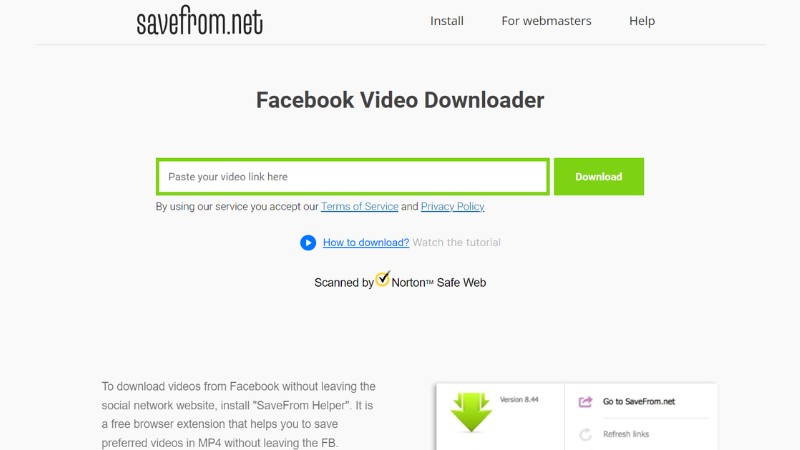The image size is (800, 450).
Task: Click the 'Norton Safe Web' label
Action: pos(438,283)
